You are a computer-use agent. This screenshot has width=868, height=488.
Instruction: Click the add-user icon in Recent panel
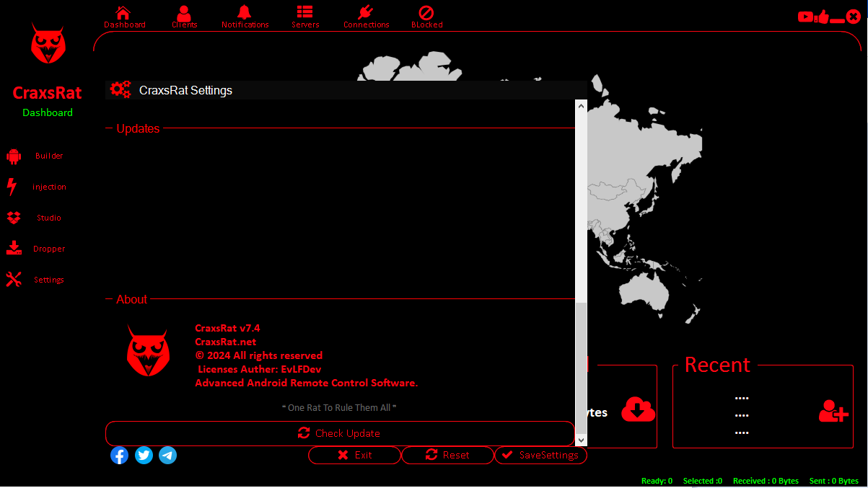(833, 411)
